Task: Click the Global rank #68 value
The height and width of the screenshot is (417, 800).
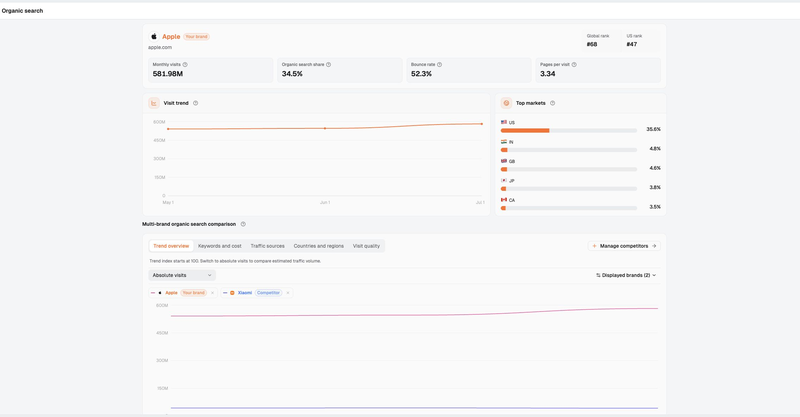Action: pyautogui.click(x=592, y=44)
